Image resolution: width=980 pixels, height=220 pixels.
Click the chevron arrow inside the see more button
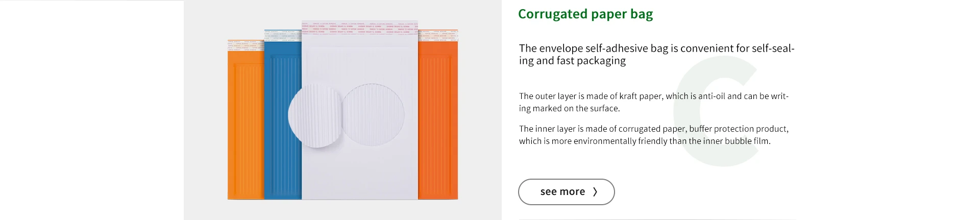pyautogui.click(x=595, y=192)
